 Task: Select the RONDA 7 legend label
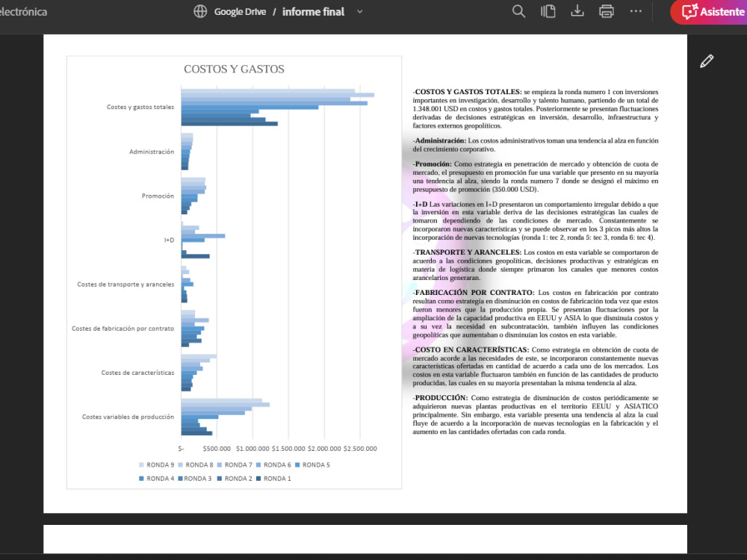point(238,464)
